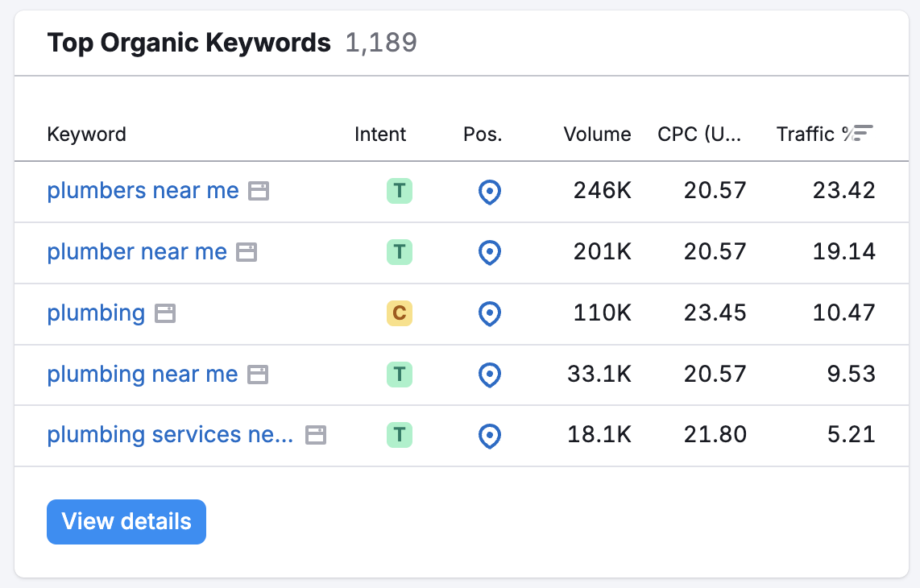
Task: Click the View details button
Action: tap(126, 522)
